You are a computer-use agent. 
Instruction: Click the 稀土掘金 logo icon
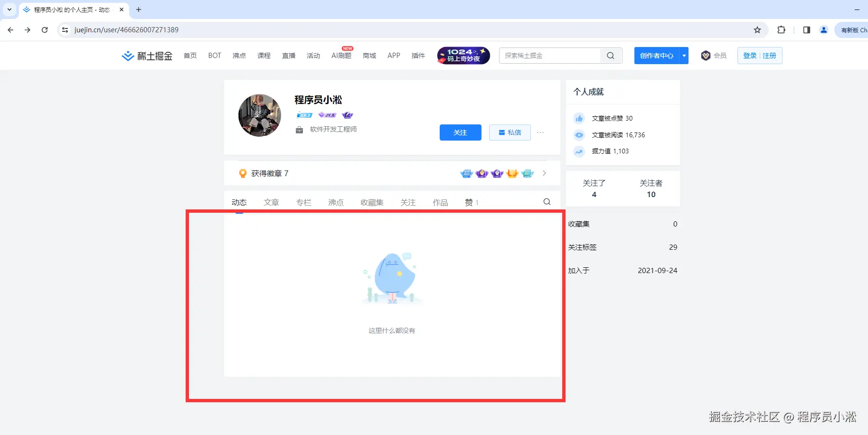127,56
